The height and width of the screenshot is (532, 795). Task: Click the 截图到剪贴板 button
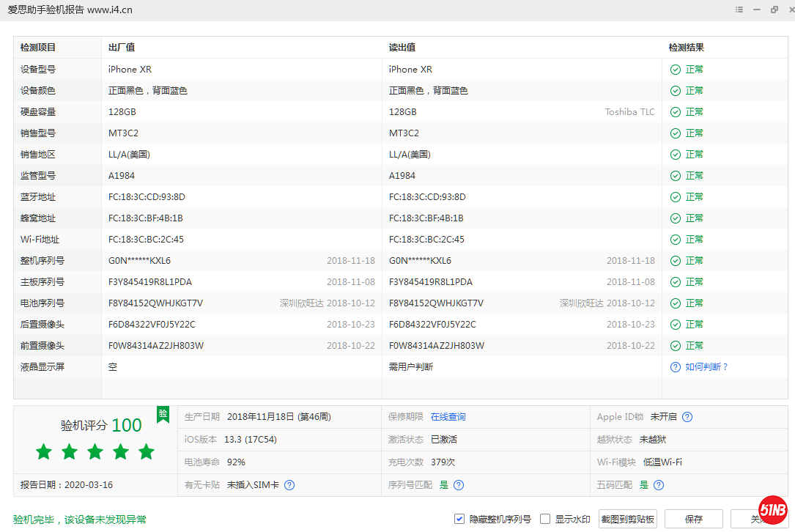click(627, 518)
